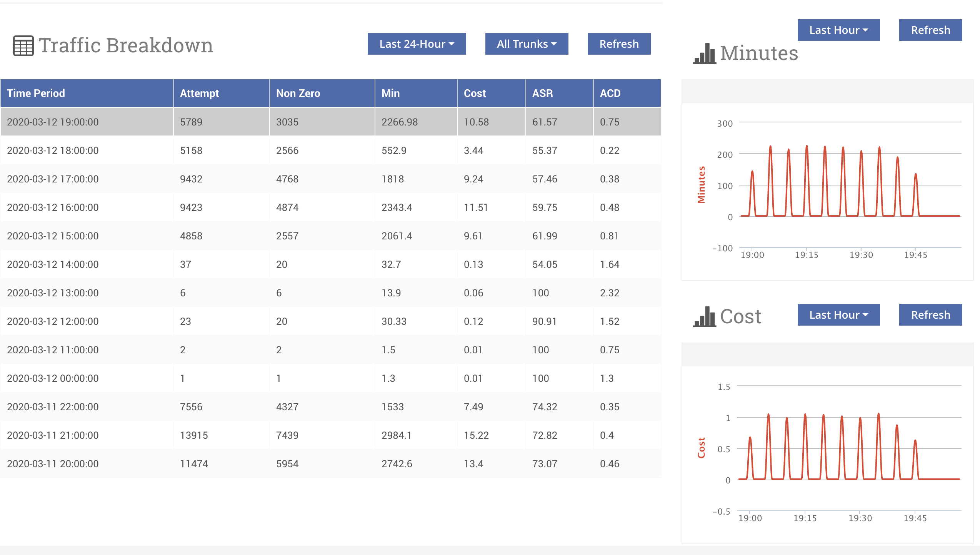980x555 pixels.
Task: Click the Time Period column header
Action: pyautogui.click(x=36, y=93)
